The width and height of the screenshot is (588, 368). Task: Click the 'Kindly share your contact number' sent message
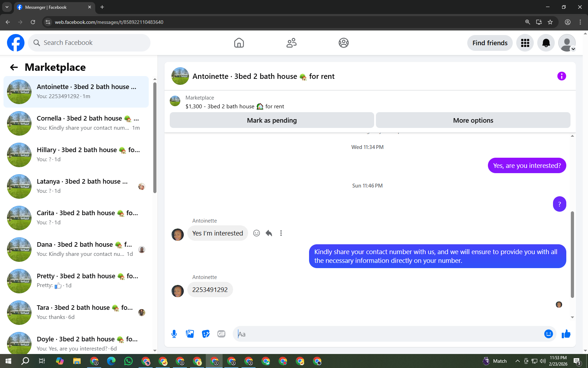tap(437, 256)
